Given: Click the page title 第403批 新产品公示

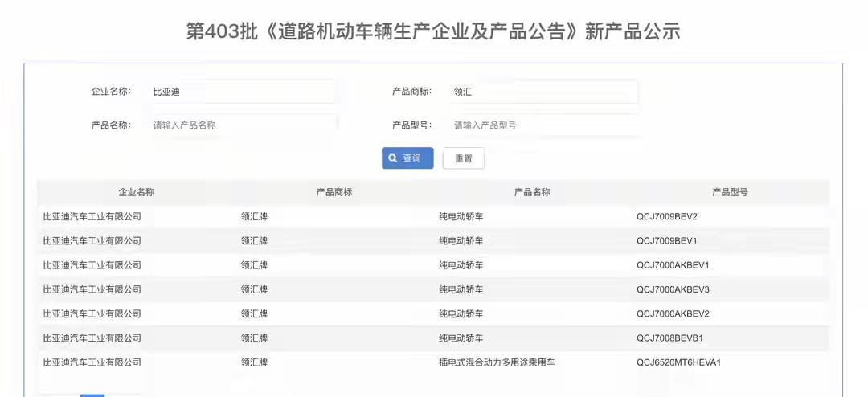Looking at the screenshot, I should [433, 31].
